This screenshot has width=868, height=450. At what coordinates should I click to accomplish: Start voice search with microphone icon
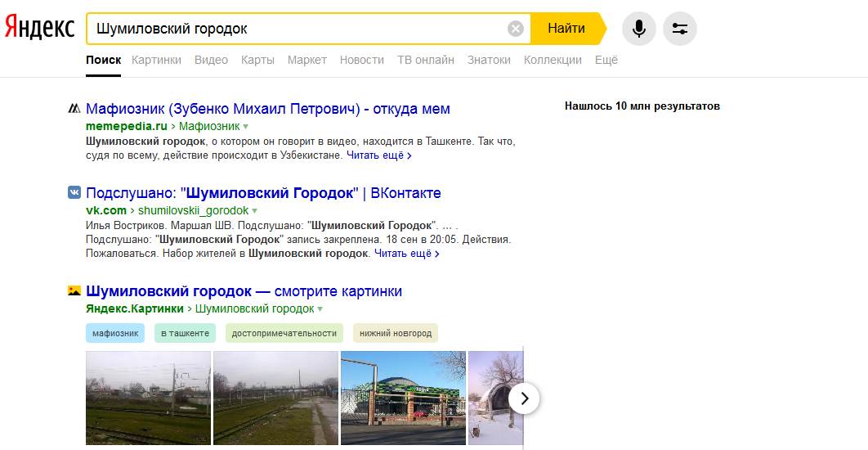click(x=639, y=29)
